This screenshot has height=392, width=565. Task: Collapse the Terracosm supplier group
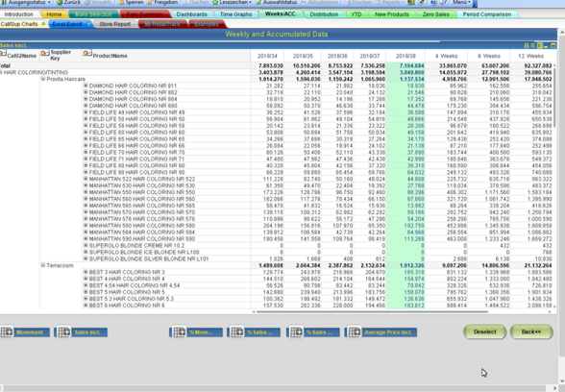pyautogui.click(x=43, y=265)
